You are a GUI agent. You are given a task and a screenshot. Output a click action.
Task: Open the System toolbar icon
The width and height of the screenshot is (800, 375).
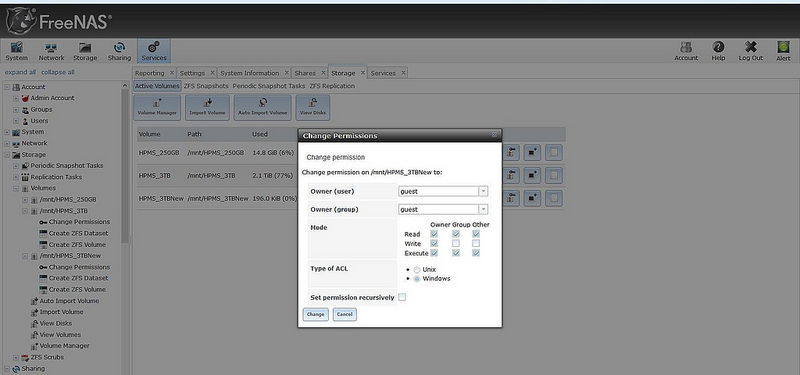click(16, 51)
